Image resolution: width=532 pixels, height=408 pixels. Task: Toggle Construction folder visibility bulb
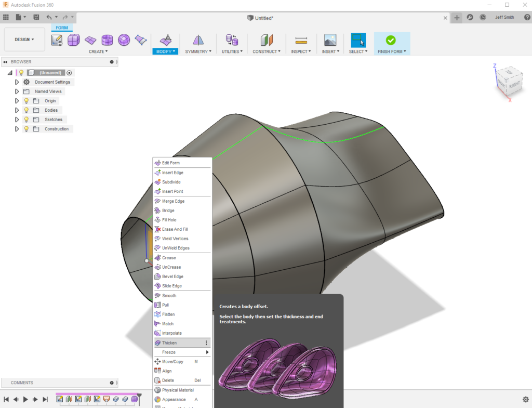(x=26, y=129)
